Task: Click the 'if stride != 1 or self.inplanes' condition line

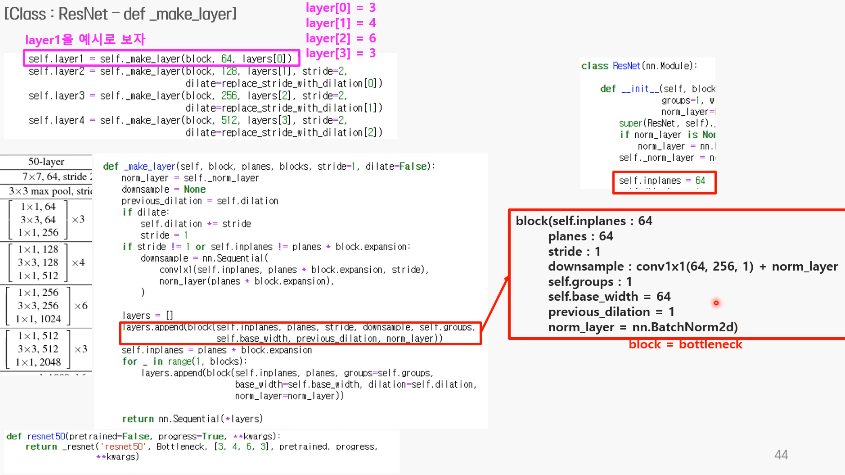Action: 266,247
